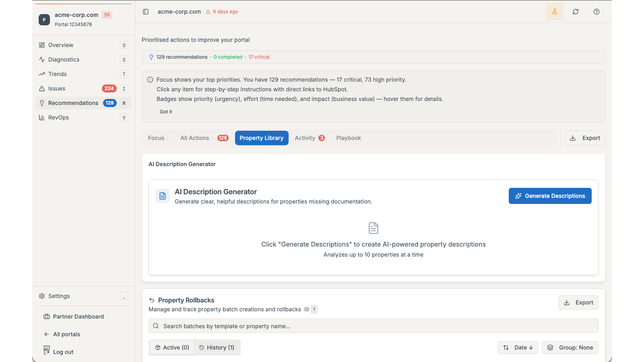Open the Group: None dropdown
The width and height of the screenshot is (644, 362).
570,348
